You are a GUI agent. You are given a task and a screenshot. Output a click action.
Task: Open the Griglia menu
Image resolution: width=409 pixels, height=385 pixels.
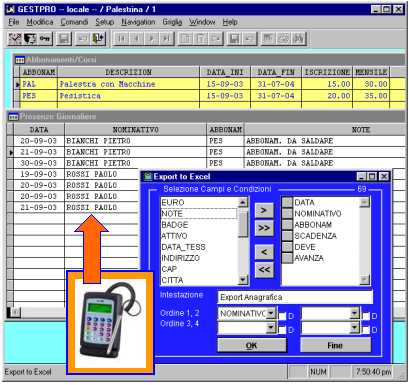click(172, 22)
